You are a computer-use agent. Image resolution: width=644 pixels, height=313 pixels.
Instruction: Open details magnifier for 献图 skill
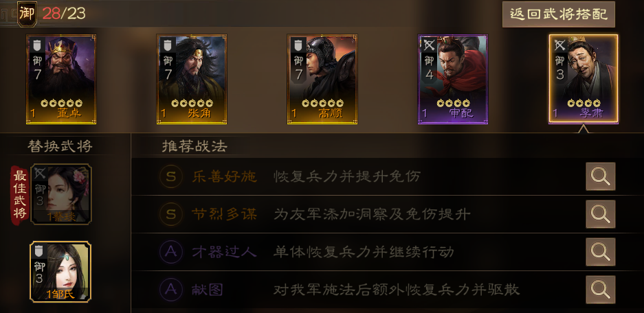(x=600, y=290)
